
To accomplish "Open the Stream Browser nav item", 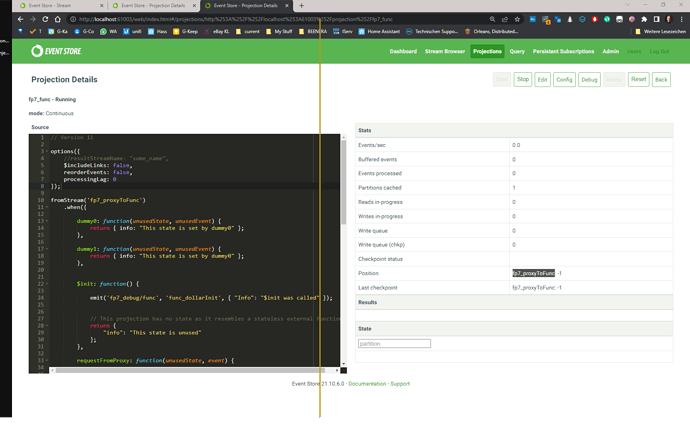I will [445, 52].
